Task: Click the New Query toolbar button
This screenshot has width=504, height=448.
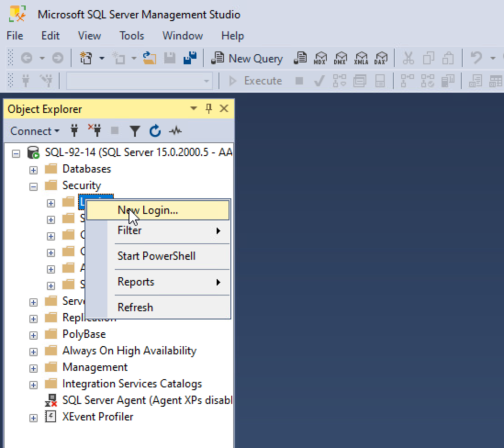Action: [247, 58]
